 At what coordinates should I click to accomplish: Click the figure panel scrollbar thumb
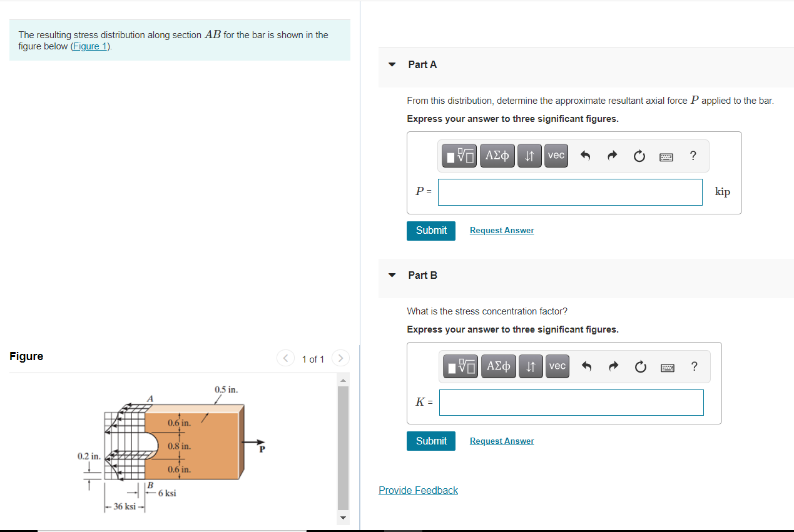point(343,448)
